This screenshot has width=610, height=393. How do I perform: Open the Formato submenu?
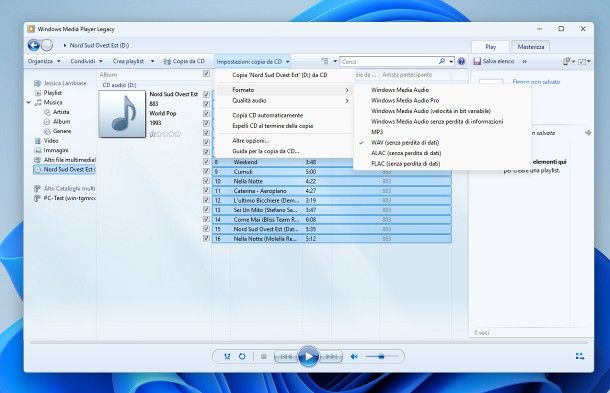click(285, 90)
